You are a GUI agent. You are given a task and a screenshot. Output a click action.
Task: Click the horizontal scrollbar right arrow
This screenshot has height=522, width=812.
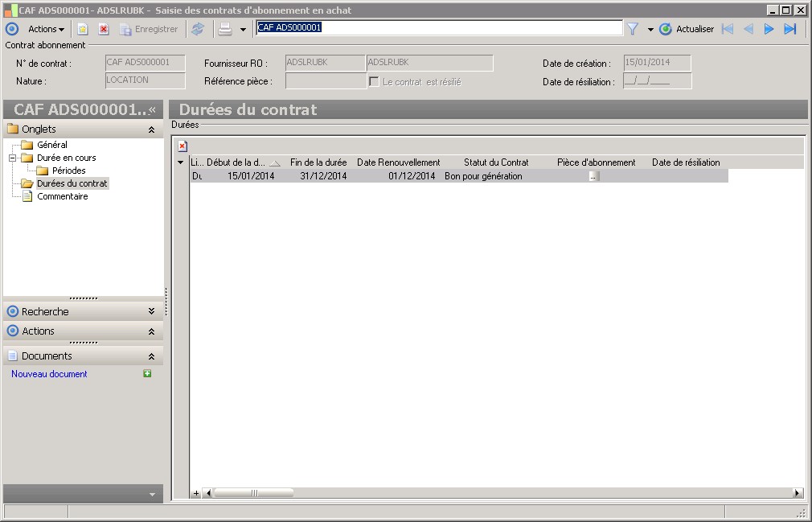click(798, 493)
